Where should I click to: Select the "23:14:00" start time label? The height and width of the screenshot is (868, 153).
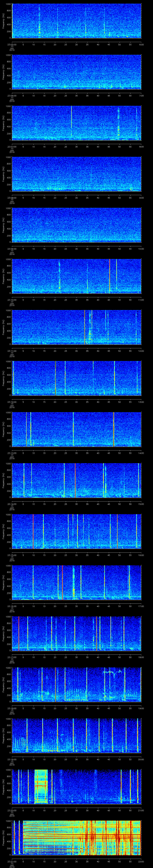[12, 504]
